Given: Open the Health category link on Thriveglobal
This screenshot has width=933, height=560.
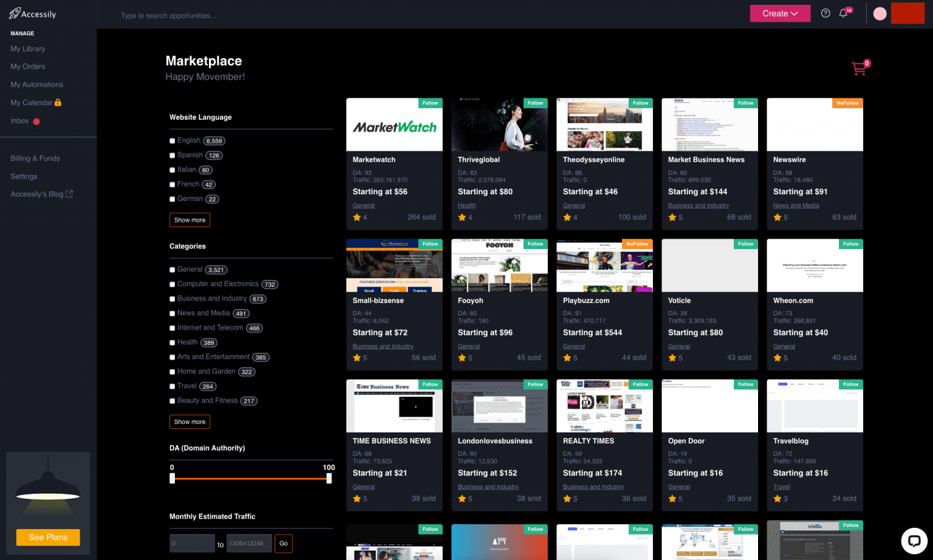Looking at the screenshot, I should click(x=466, y=206).
